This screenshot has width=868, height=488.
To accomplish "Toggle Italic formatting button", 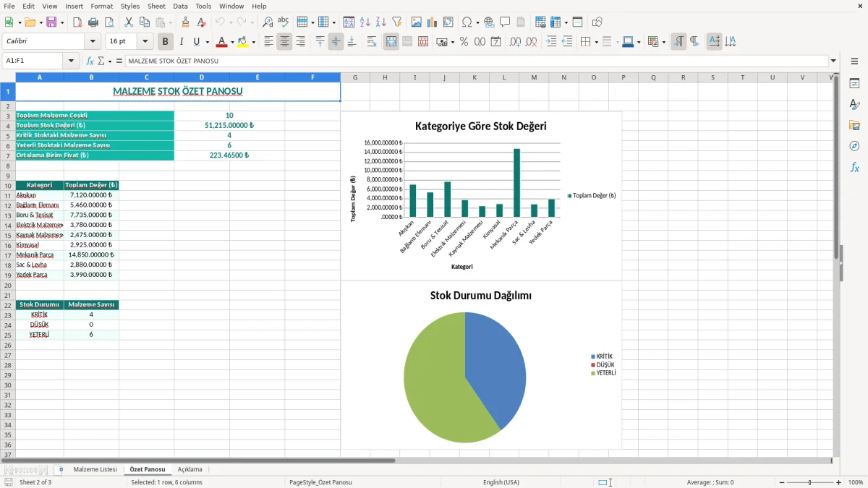I will (182, 42).
